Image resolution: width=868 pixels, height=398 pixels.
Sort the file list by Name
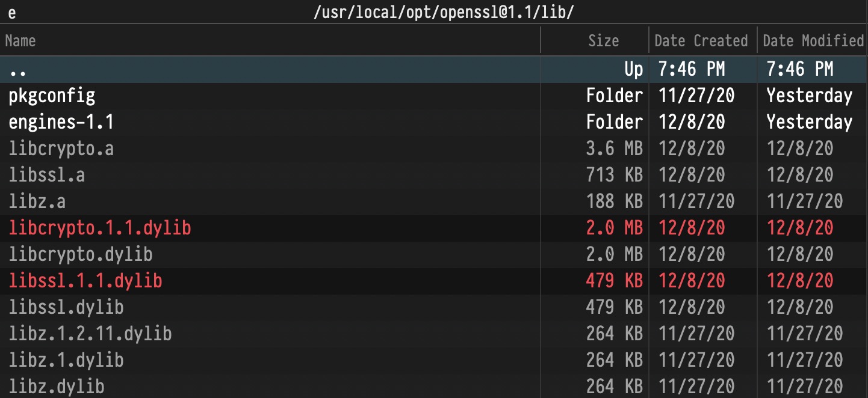pos(20,40)
